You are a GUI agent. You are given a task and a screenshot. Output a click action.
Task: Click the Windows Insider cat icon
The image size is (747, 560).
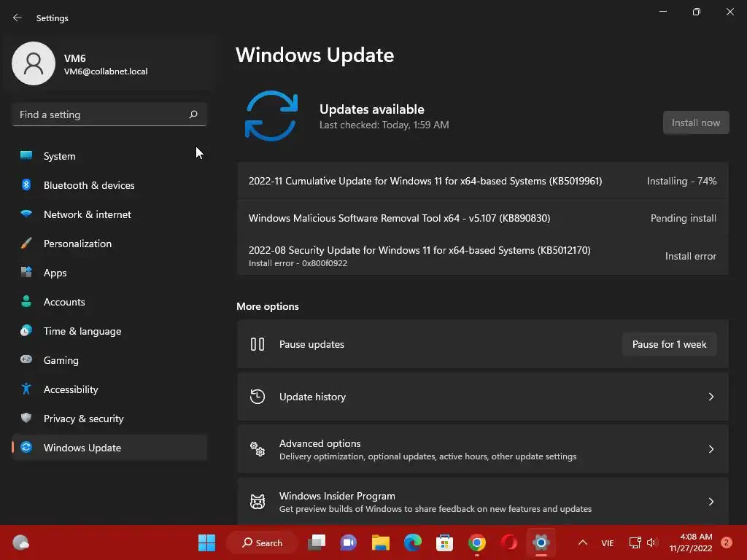pos(258,502)
